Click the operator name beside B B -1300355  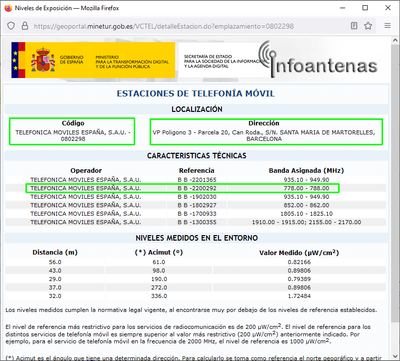[x=86, y=222]
